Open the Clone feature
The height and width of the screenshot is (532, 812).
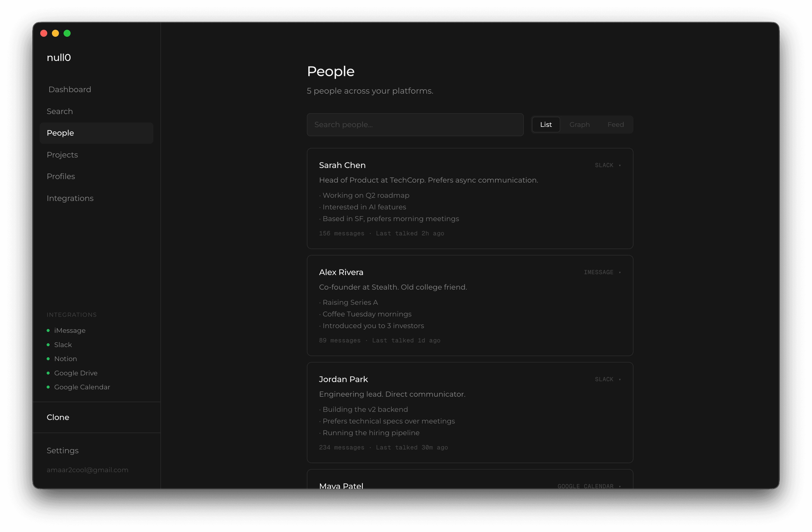coord(58,417)
